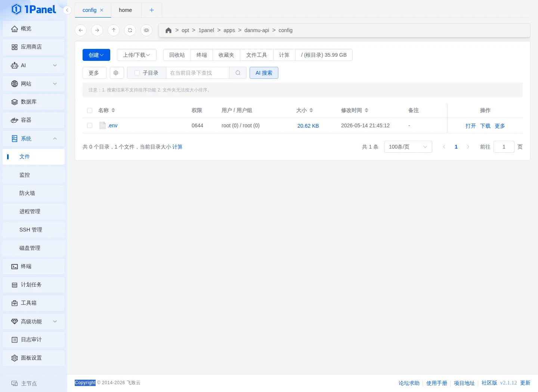Open the Cron Jobs (计划任务) item

[x=34, y=285]
